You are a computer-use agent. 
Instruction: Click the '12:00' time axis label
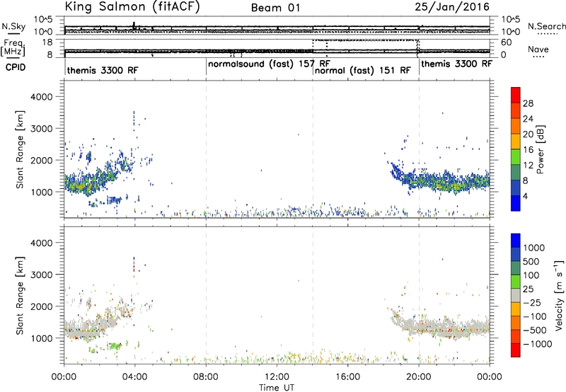coord(277,377)
